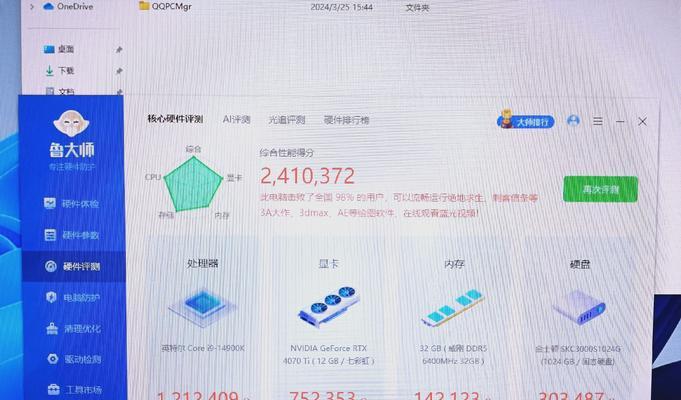Select the QQPCMgr folder in File Explorer
Viewport: 681px width, 400px height.
165,6
